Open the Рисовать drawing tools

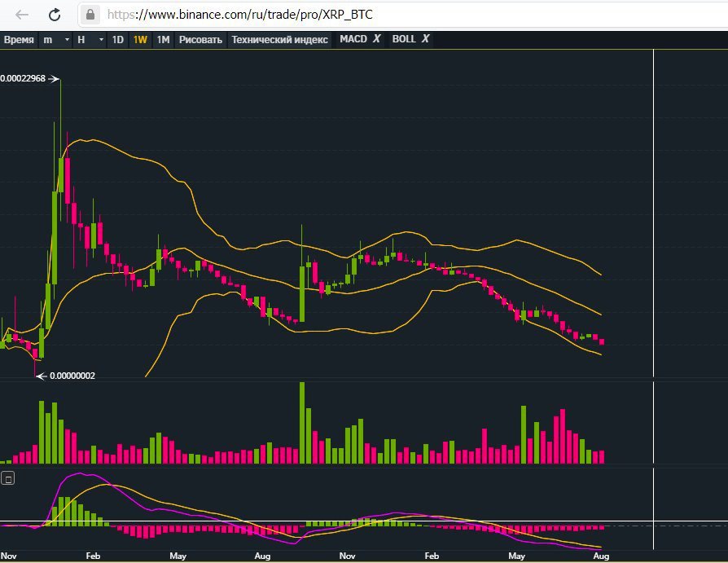(x=200, y=40)
